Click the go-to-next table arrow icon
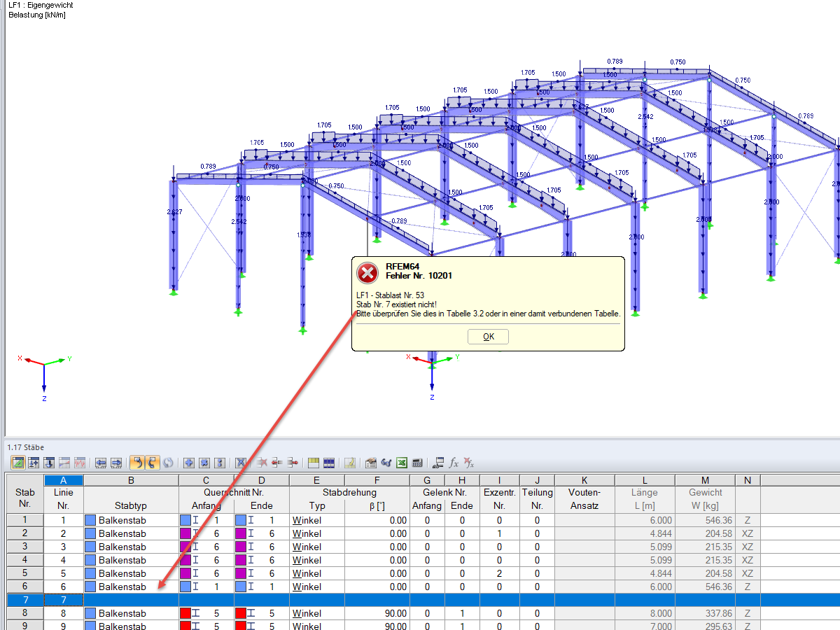The width and height of the screenshot is (840, 630). [116, 463]
